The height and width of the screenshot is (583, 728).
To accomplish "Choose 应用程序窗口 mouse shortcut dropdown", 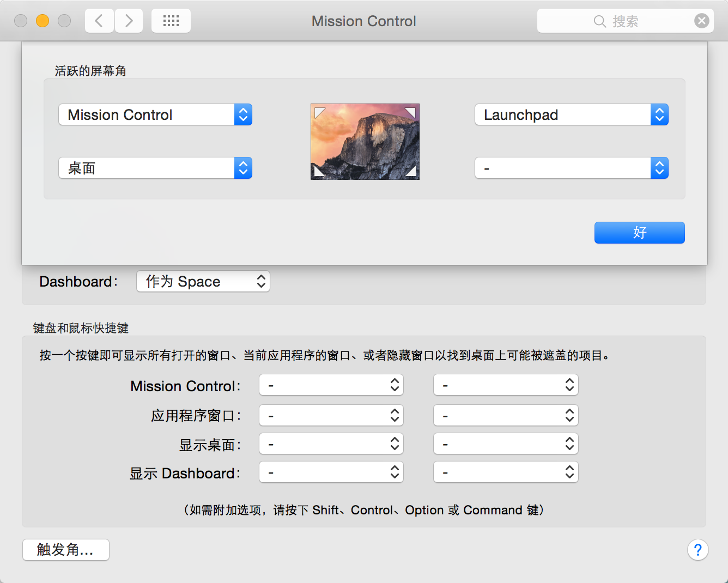I will (506, 416).
